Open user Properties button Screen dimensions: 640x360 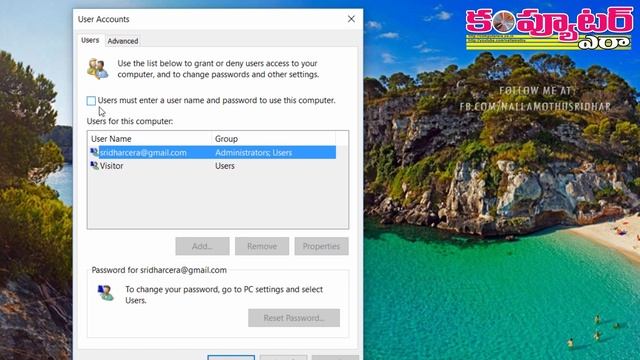[322, 246]
